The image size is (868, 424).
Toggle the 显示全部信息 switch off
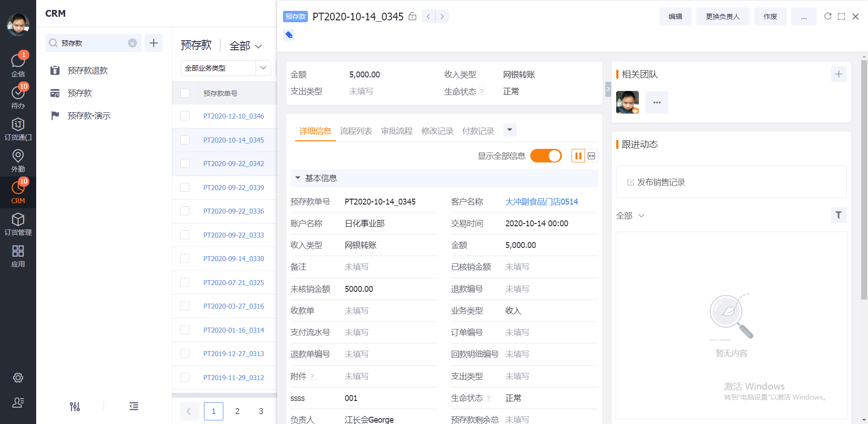point(546,156)
